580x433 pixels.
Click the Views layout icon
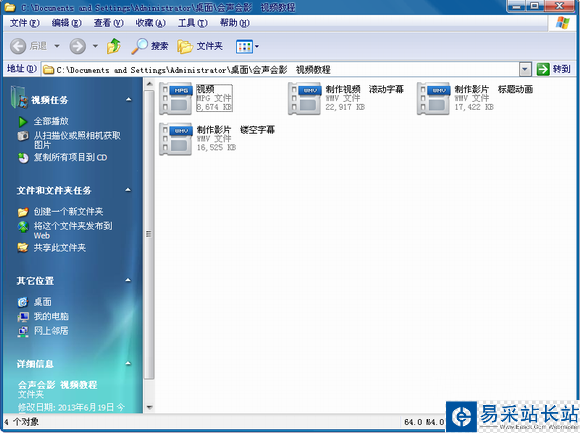tap(244, 47)
